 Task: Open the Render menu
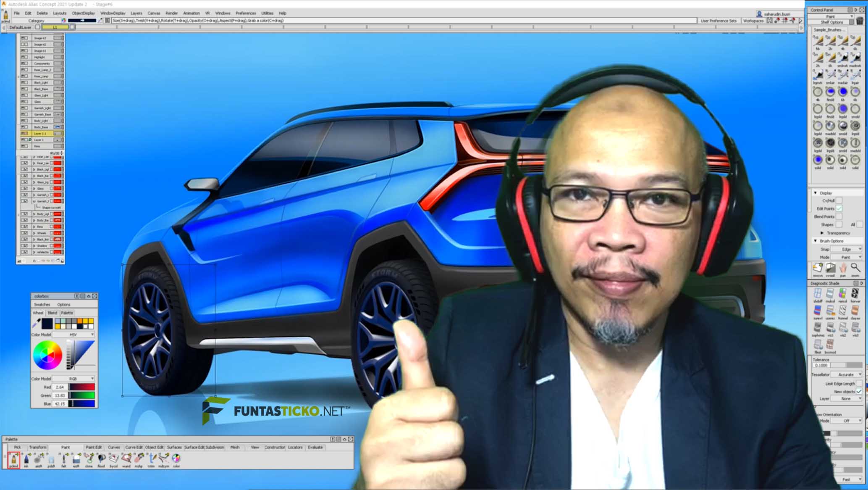pyautogui.click(x=171, y=13)
